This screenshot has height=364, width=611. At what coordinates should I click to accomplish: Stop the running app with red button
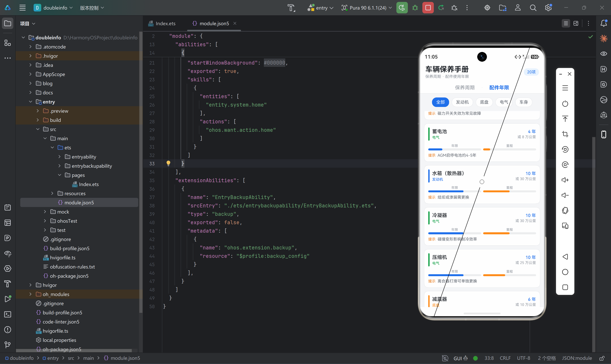coord(428,8)
